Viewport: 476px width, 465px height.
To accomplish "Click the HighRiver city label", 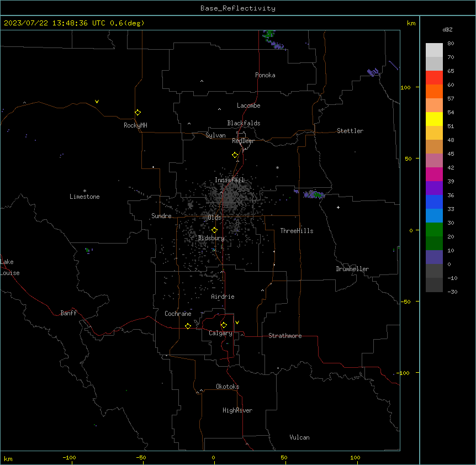I will click(237, 410).
